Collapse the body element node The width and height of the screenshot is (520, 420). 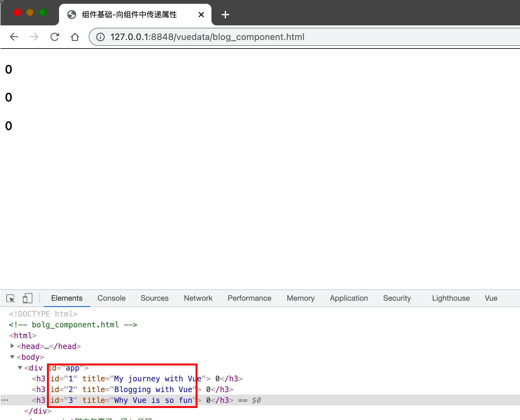pyautogui.click(x=12, y=357)
